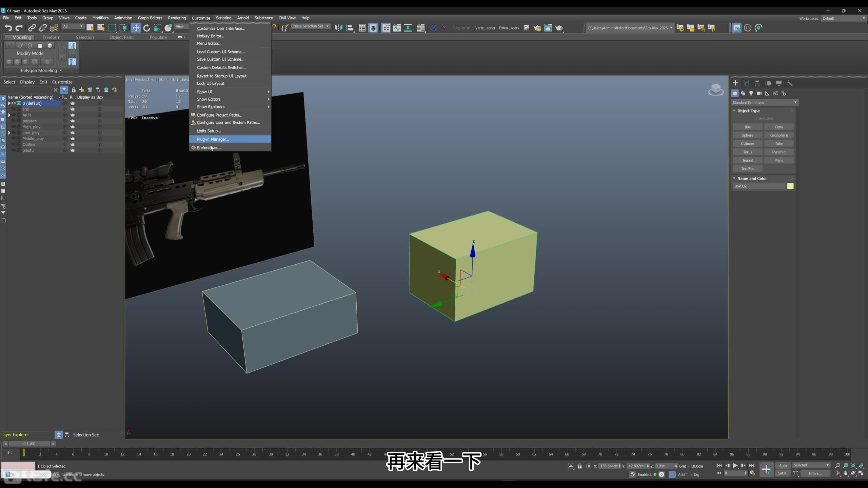Click the ViewCube in the viewport
The image size is (868, 488).
pyautogui.click(x=716, y=90)
